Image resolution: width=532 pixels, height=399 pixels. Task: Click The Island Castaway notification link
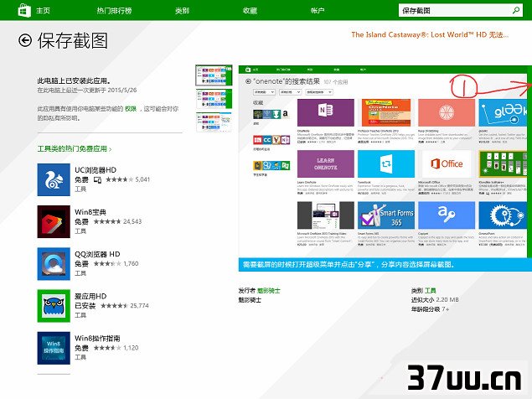(430, 34)
